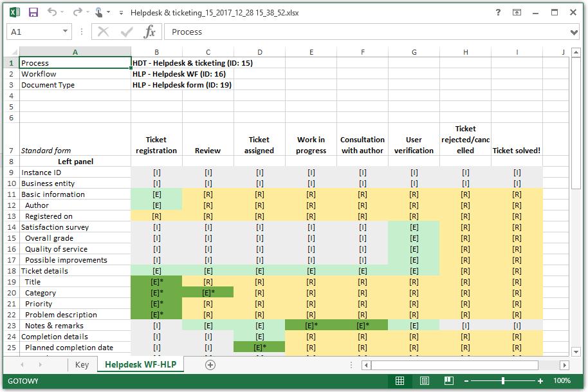Click the Save icon in quick access toolbar
Viewport: 588px width, 392px height.
pyautogui.click(x=33, y=12)
